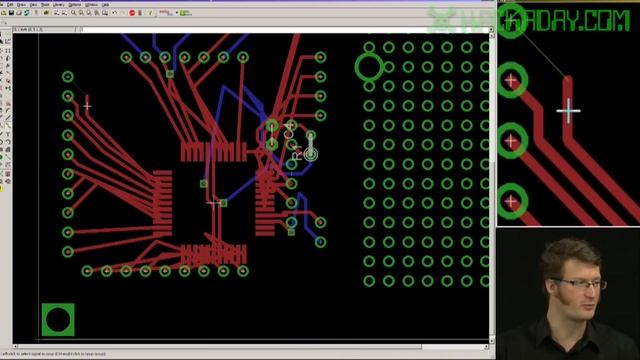Image resolution: width=640 pixels, height=360 pixels.
Task: Open the CAM processor icon
Action: (x=27, y=13)
